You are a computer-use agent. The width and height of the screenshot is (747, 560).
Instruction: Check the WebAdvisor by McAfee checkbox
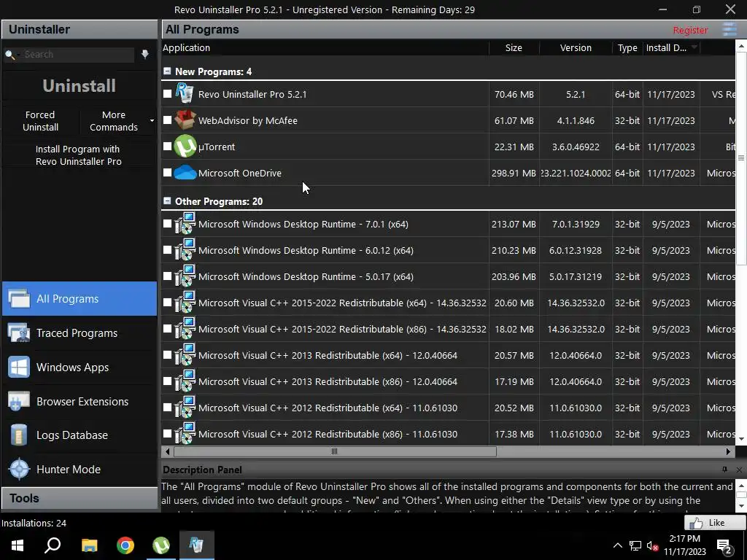[167, 120]
